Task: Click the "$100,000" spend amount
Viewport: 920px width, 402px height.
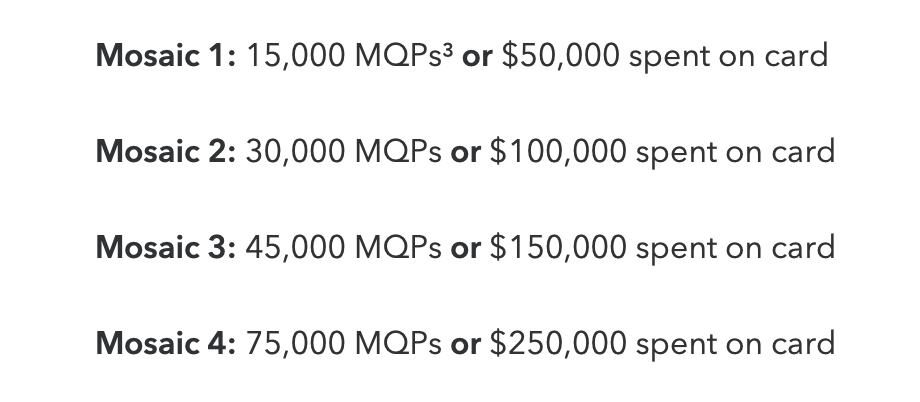Action: point(558,152)
